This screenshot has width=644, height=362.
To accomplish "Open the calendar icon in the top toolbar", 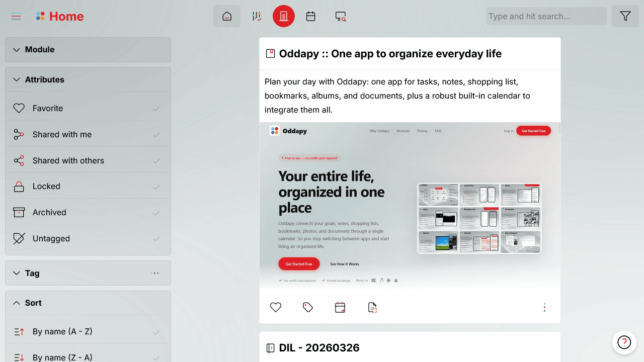I will click(310, 16).
